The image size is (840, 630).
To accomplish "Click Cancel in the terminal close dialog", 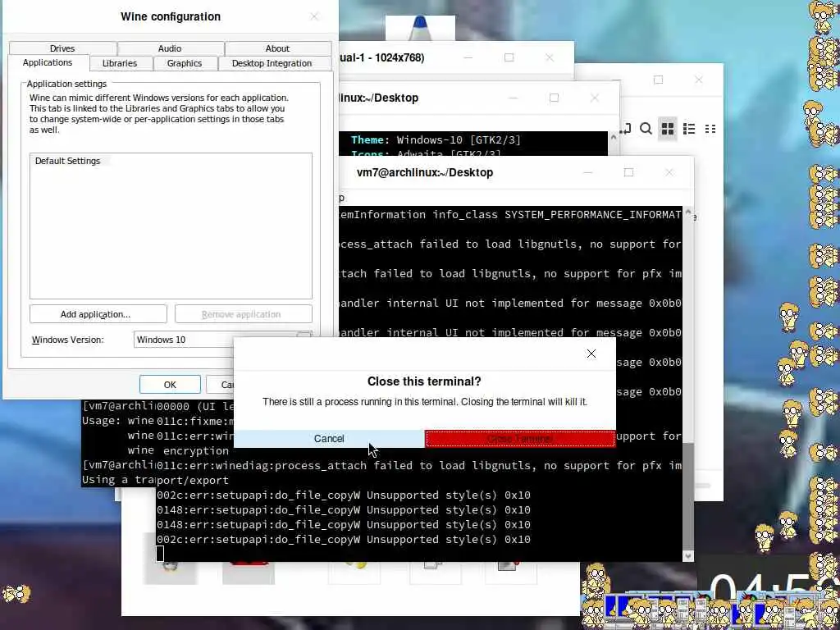I will 329,439.
